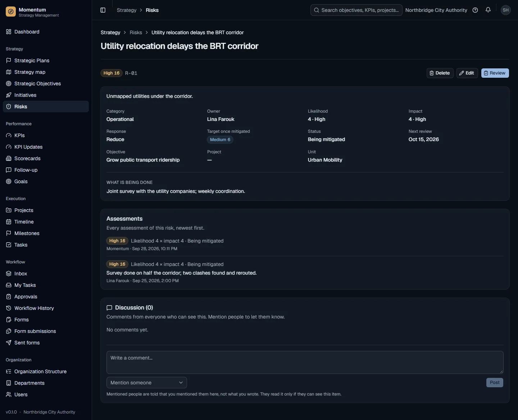Toggle the sidebar panel icon
The image size is (518, 420).
point(103,10)
